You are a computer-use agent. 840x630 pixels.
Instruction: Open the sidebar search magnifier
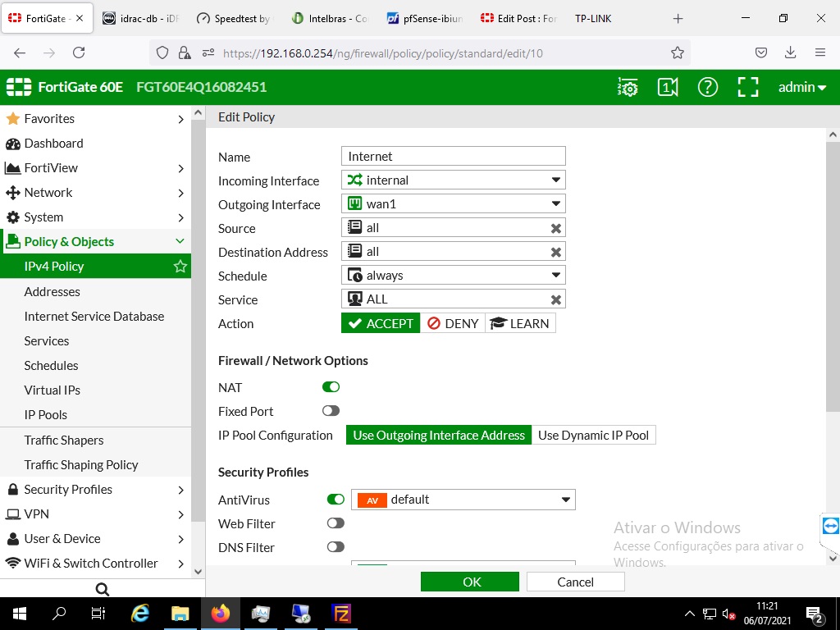102,588
